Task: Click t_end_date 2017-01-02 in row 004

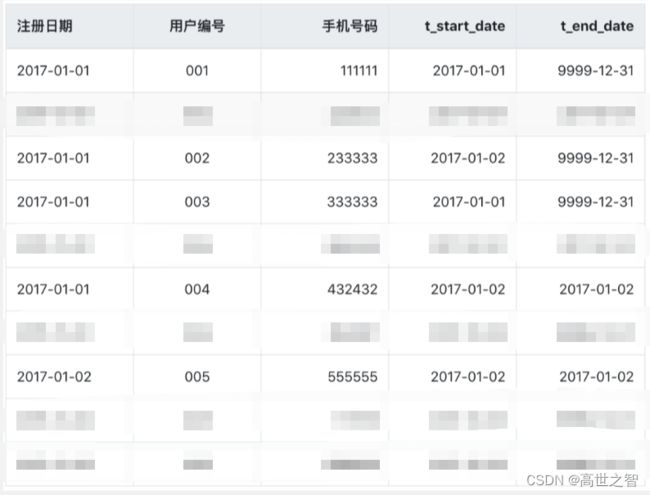Action: [597, 289]
